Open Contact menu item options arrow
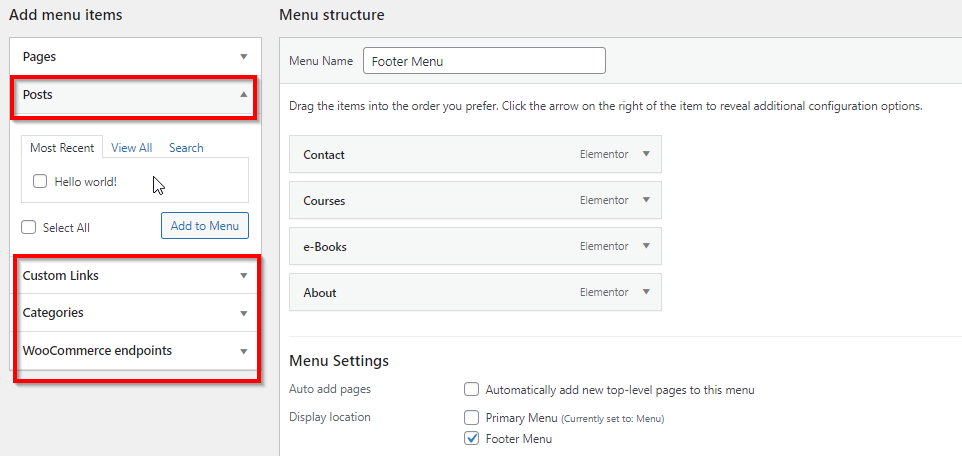 pyautogui.click(x=645, y=154)
